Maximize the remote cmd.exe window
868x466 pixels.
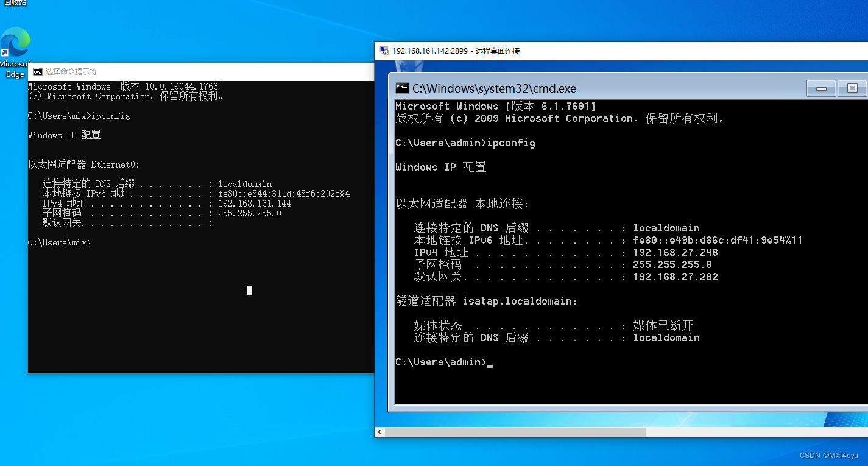(852, 89)
